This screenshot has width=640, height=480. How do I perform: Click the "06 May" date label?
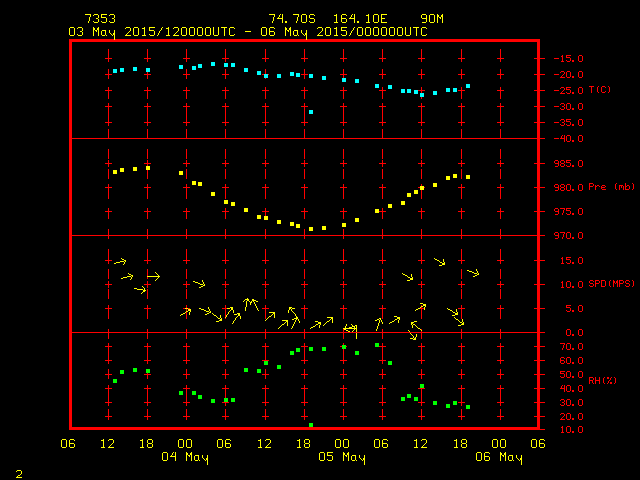(499, 457)
